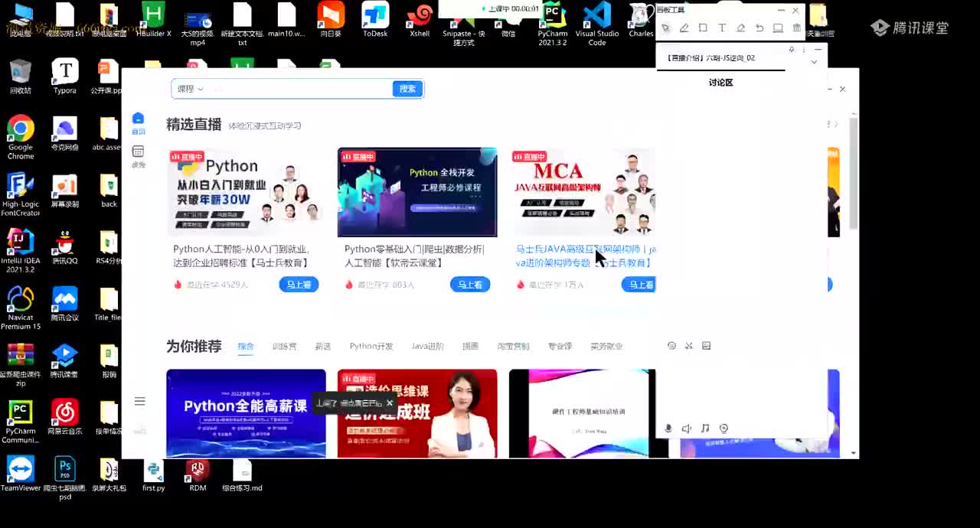Select the pen tool in drawing toolbar

tap(684, 28)
